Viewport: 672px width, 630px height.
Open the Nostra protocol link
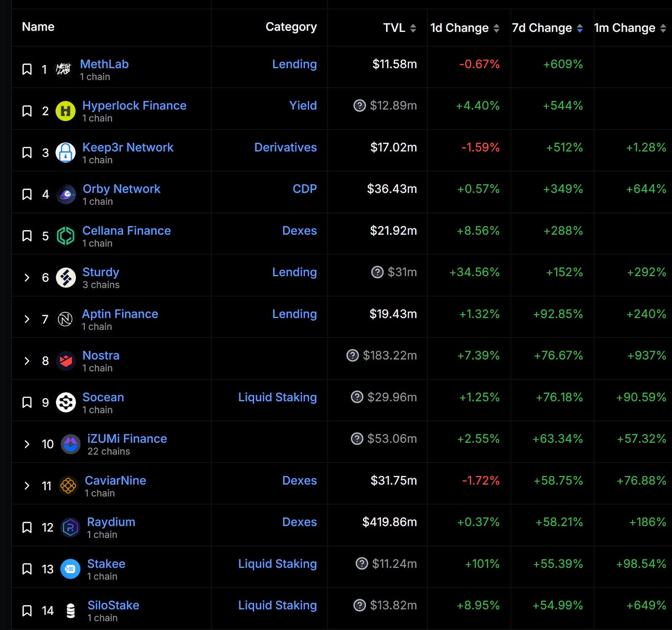(101, 356)
